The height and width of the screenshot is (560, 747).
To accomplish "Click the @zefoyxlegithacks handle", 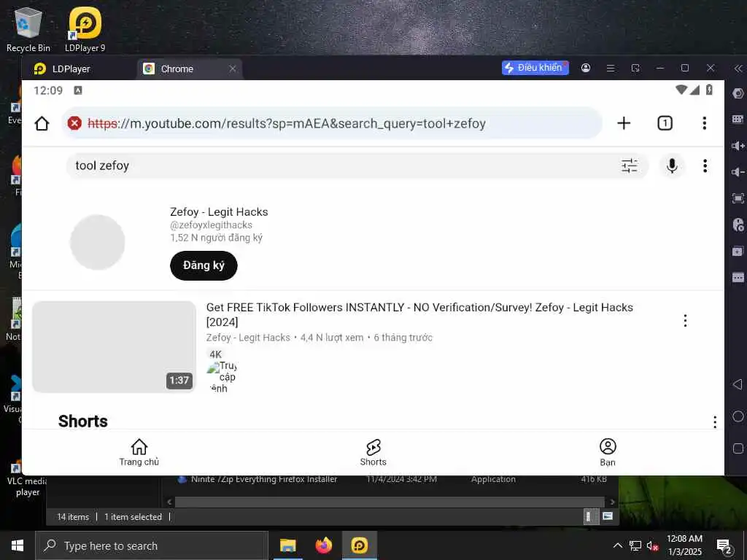I will click(x=211, y=225).
